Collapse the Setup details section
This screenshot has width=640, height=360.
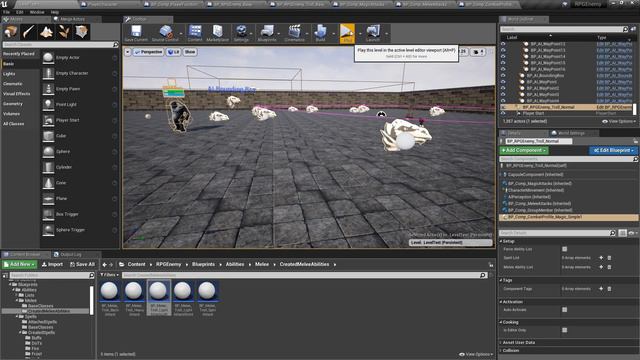(x=501, y=241)
